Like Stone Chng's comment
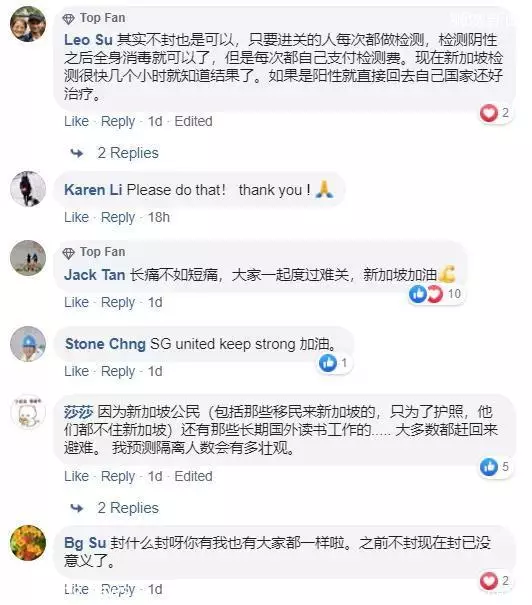This screenshot has width=532, height=605. (x=76, y=372)
